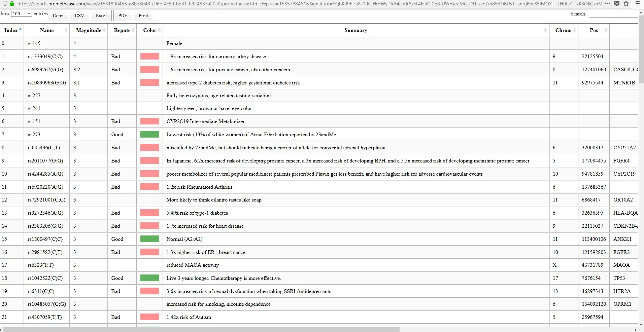644x332 pixels.
Task: Click the MTNR1B gene cell
Action: point(624,83)
